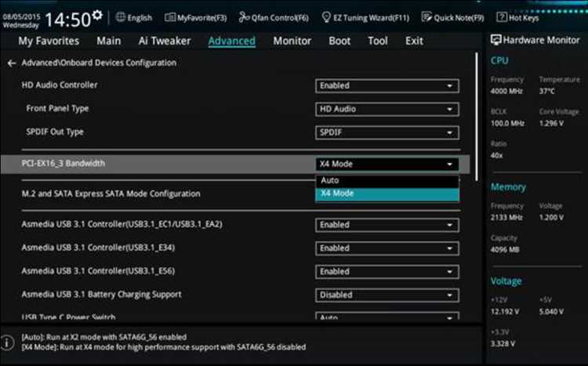
Task: Open M.2 and SATA Express SATA Mode Configuration
Action: (111, 194)
